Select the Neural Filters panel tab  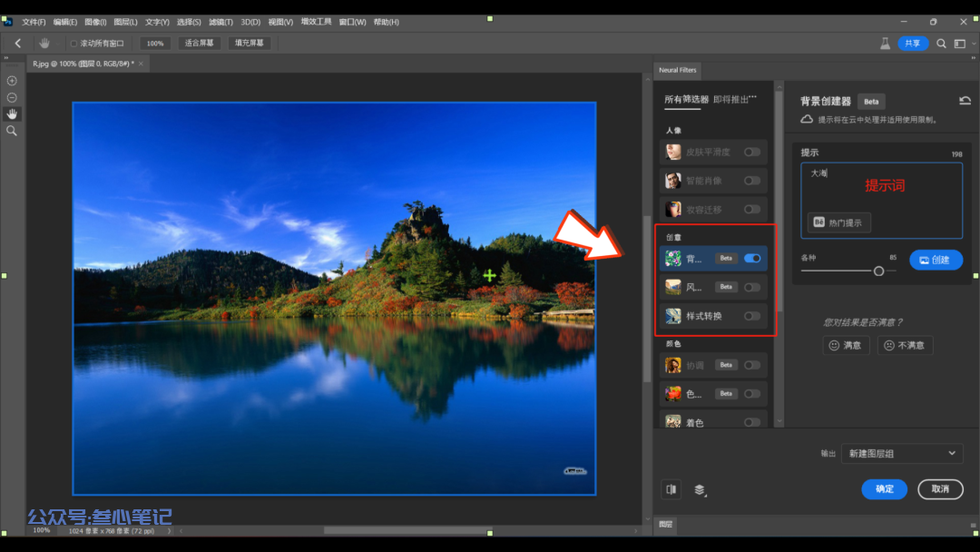(677, 70)
